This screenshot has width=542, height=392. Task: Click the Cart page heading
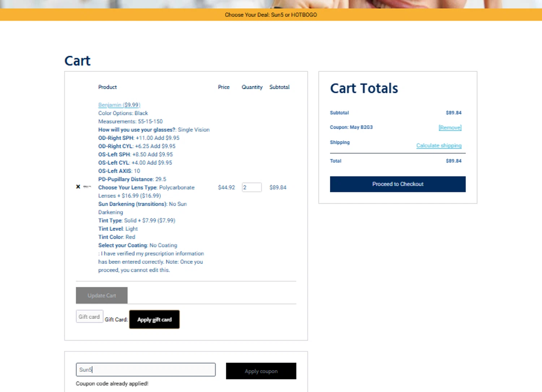pos(77,61)
